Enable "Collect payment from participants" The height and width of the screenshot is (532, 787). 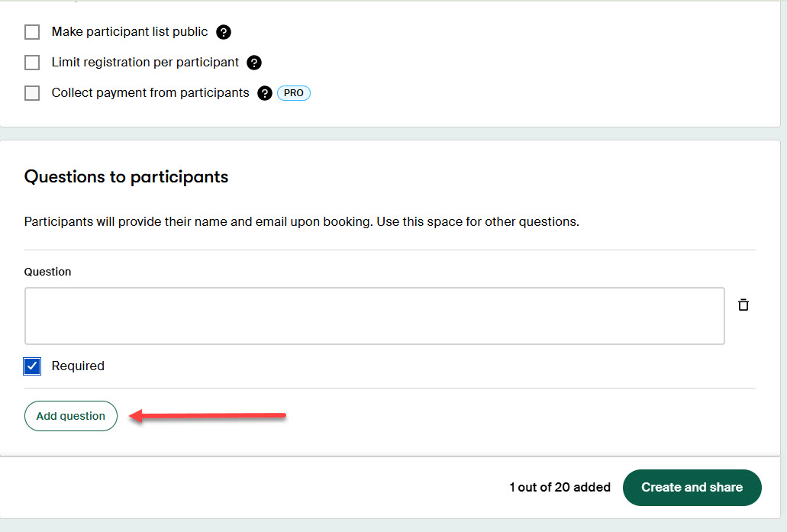tap(31, 92)
